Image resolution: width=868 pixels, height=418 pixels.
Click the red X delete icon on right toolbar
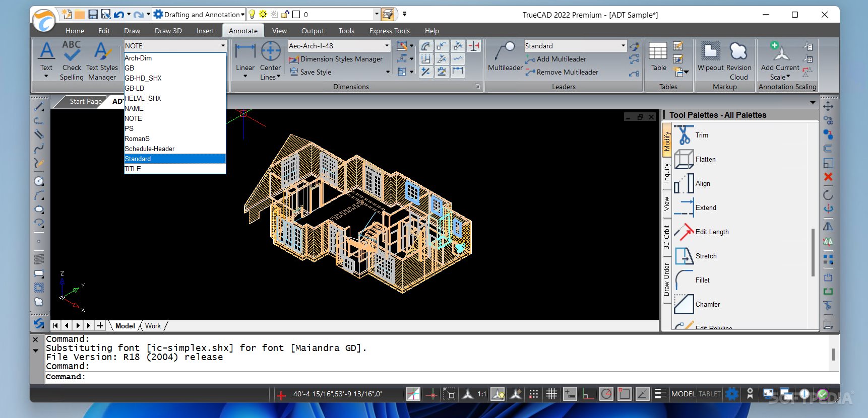(828, 177)
